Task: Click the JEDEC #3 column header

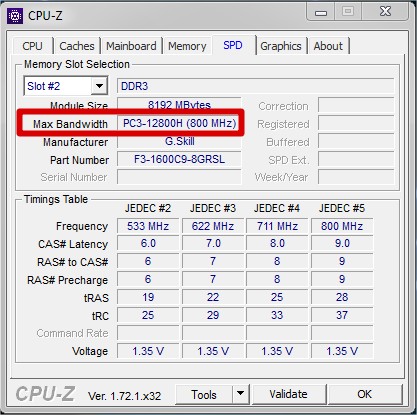Action: point(213,208)
